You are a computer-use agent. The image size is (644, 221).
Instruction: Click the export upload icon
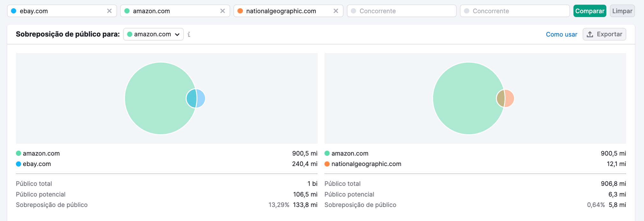point(590,34)
